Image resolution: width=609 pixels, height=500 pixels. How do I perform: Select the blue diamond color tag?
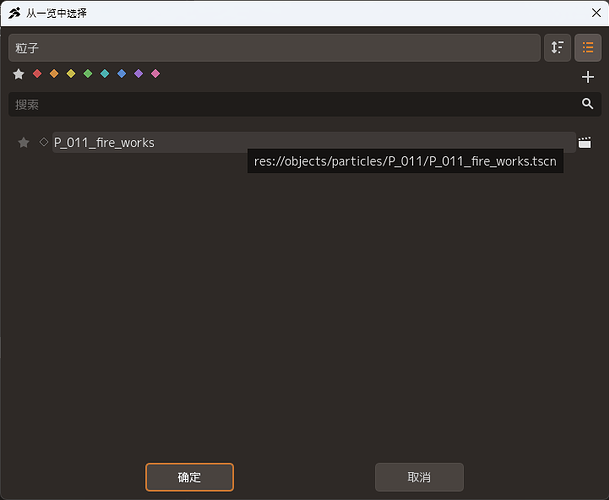tap(122, 73)
